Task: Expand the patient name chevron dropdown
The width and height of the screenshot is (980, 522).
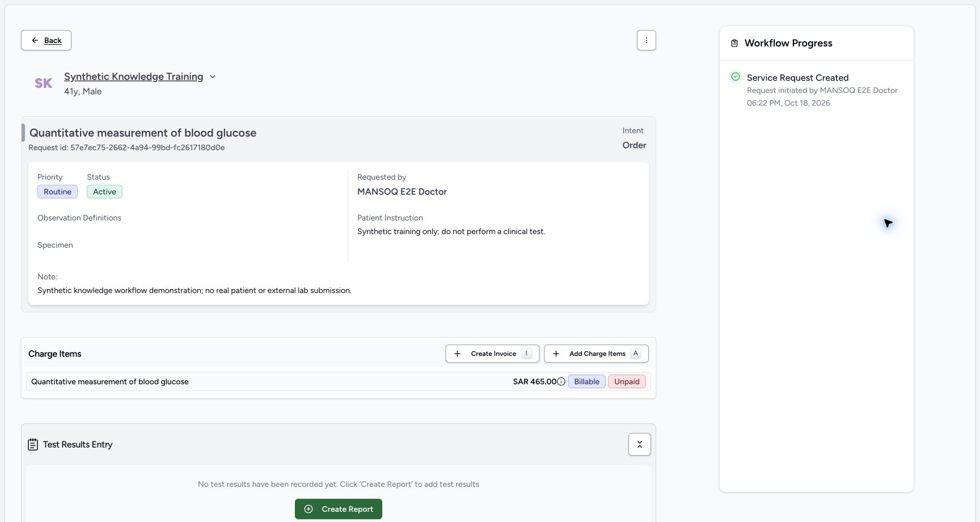Action: (213, 77)
